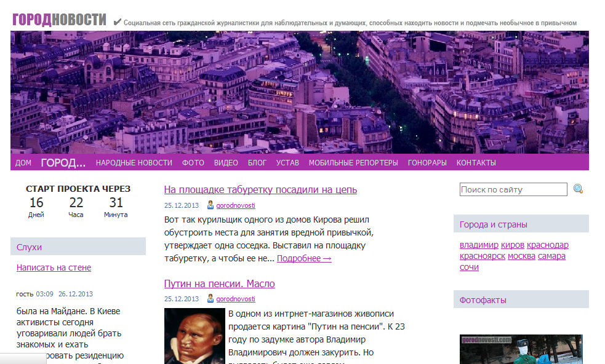Go to НАРОДНЫЕ НОВОСТИ section

(x=134, y=163)
